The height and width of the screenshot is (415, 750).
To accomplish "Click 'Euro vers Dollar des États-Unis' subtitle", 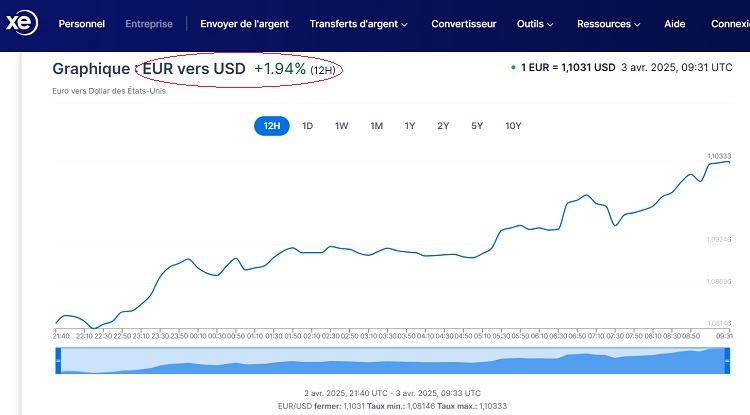I will click(x=109, y=91).
